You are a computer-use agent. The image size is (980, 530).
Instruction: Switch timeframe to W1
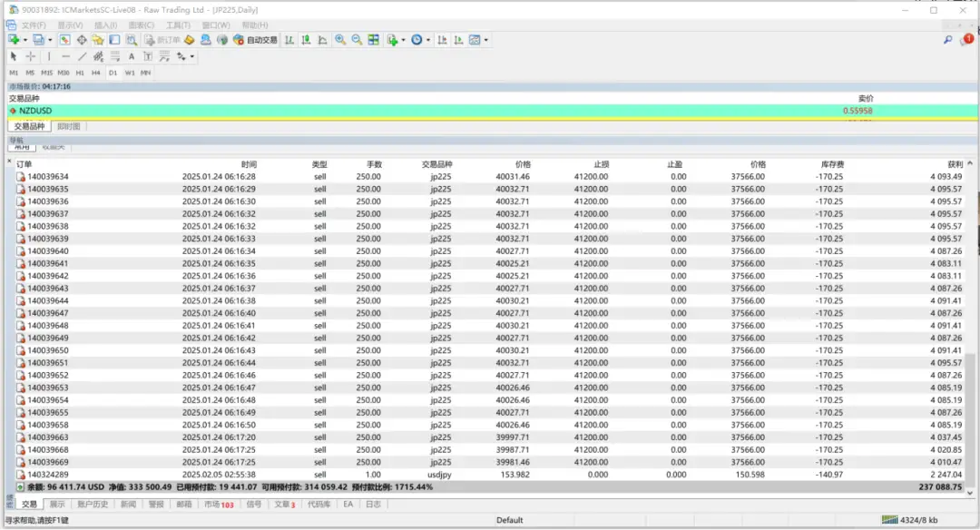(130, 73)
